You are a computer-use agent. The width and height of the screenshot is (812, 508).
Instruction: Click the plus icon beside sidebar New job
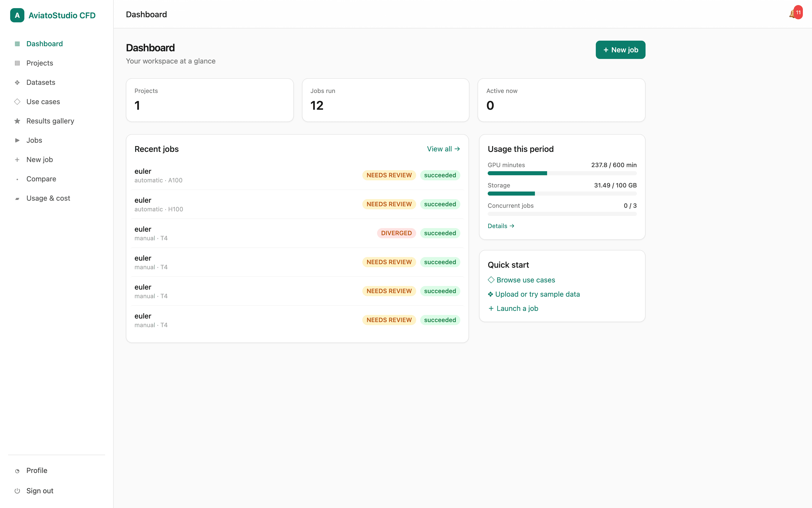click(17, 160)
